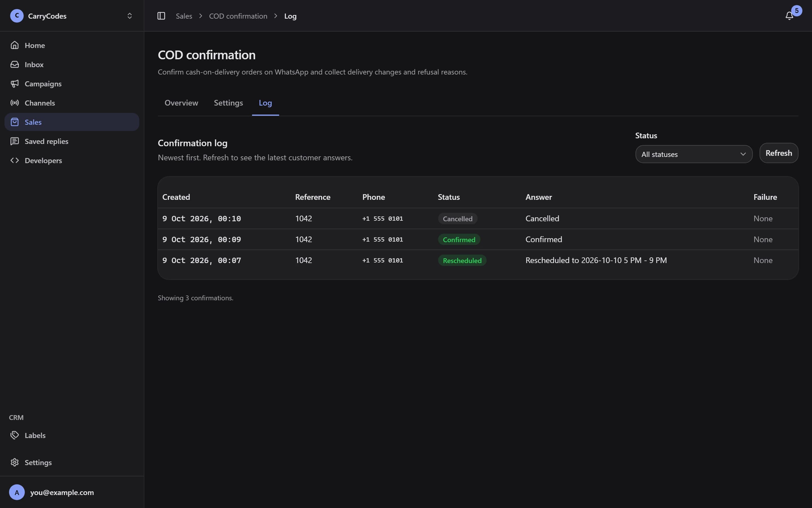The image size is (812, 508).
Task: Click the Phone column header
Action: [x=374, y=197]
